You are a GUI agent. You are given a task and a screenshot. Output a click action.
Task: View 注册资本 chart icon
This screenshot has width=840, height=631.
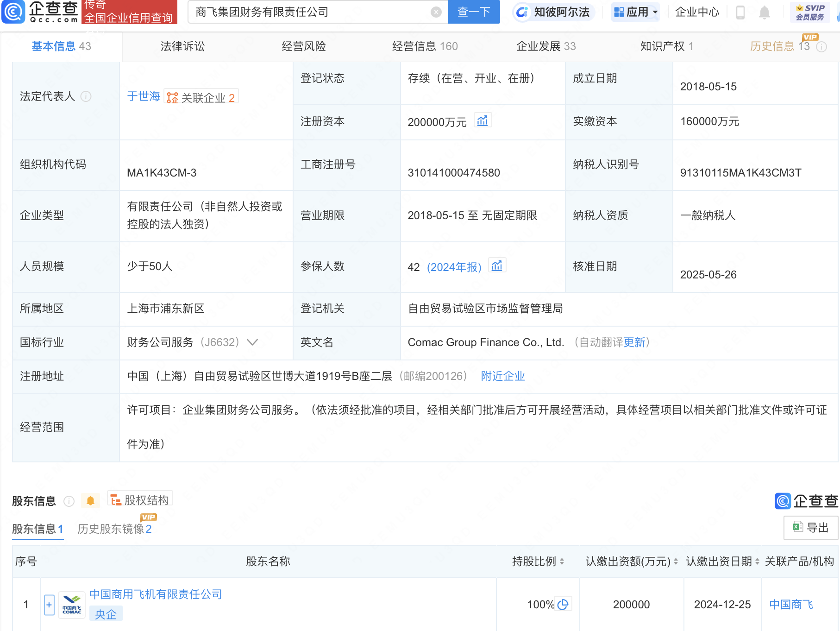(x=483, y=121)
